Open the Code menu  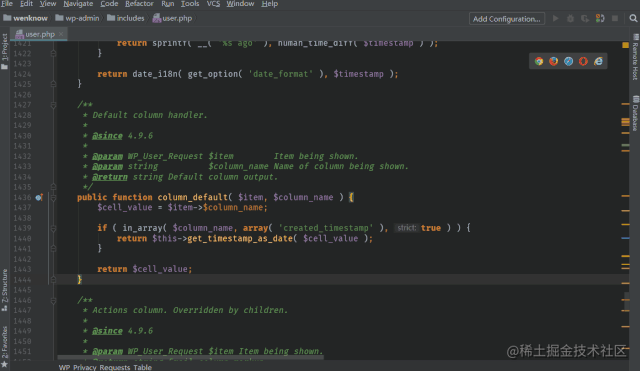tap(109, 4)
